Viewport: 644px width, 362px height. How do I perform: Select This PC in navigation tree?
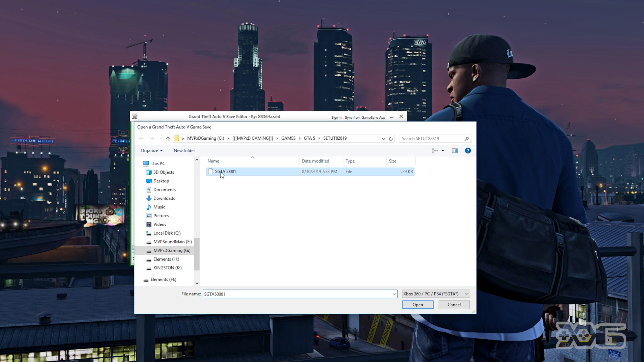tap(158, 163)
